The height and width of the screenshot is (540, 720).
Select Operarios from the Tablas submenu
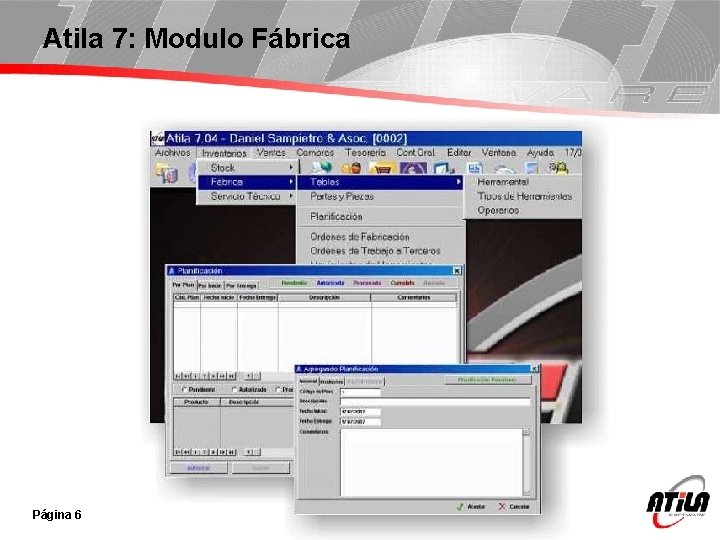pyautogui.click(x=523, y=210)
